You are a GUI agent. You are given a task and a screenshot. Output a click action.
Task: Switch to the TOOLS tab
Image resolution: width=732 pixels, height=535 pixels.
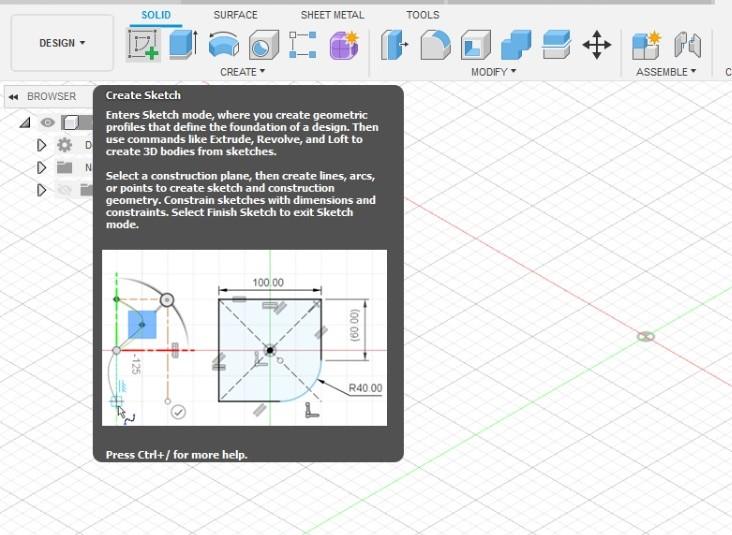(x=422, y=15)
